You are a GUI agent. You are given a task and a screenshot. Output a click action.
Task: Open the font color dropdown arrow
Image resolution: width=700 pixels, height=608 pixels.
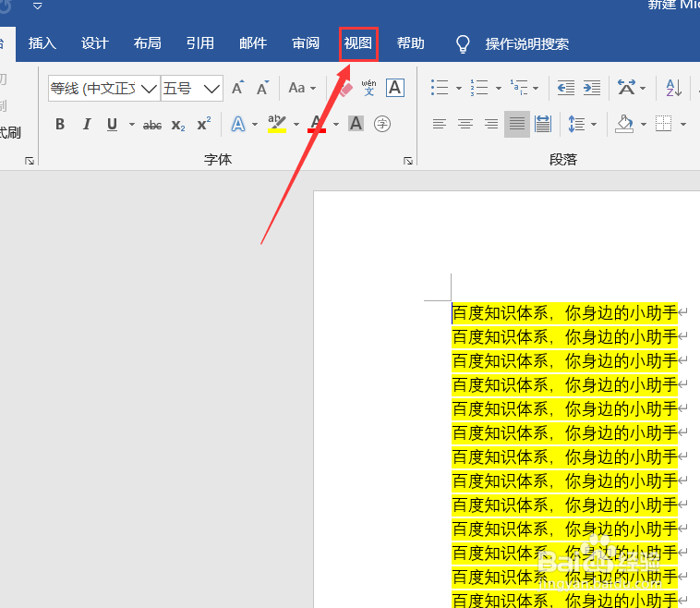tap(336, 124)
